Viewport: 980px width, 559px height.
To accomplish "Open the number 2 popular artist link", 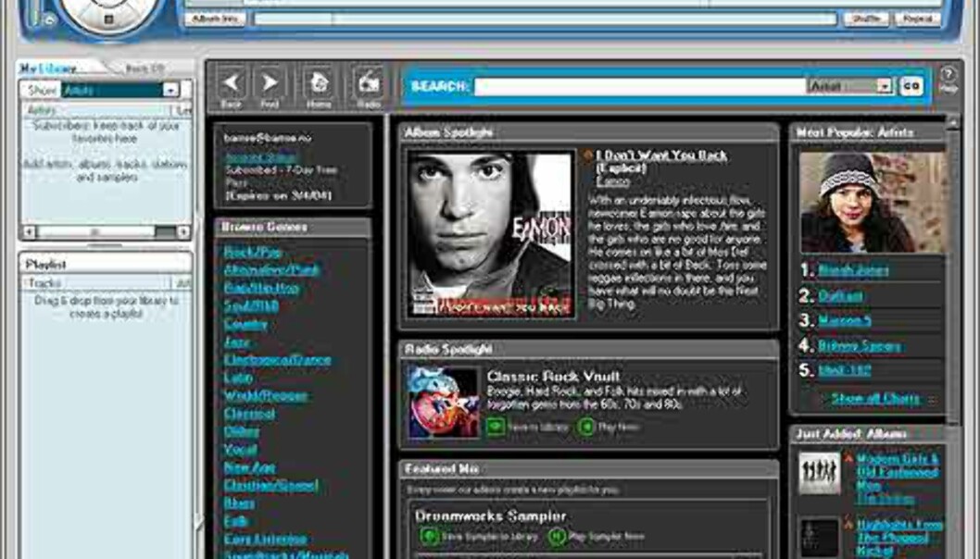I will (x=841, y=295).
